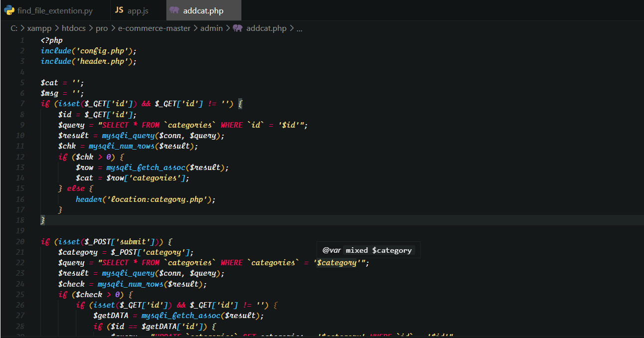Click the $id variable on line 8
Viewport: 644px width, 338px height.
tap(65, 114)
